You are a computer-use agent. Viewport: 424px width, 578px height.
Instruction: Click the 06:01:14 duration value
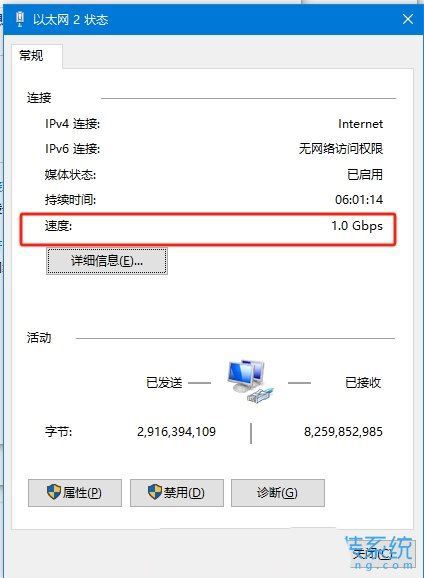tap(359, 200)
